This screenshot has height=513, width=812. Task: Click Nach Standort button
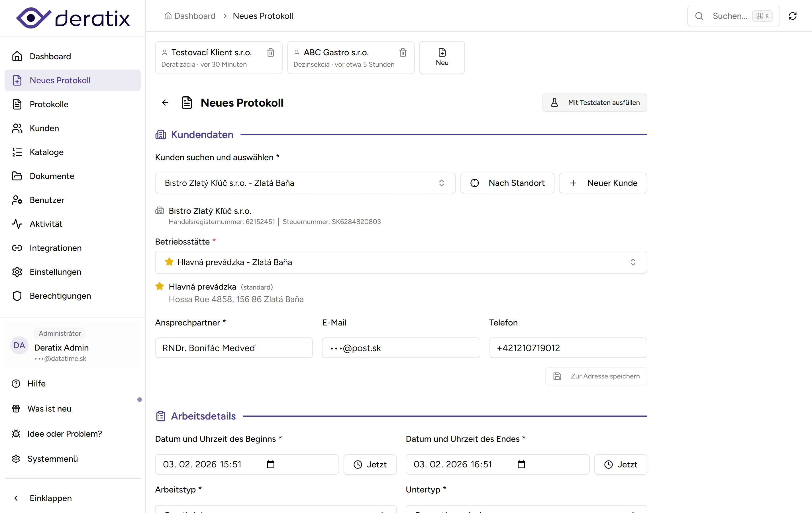[507, 183]
